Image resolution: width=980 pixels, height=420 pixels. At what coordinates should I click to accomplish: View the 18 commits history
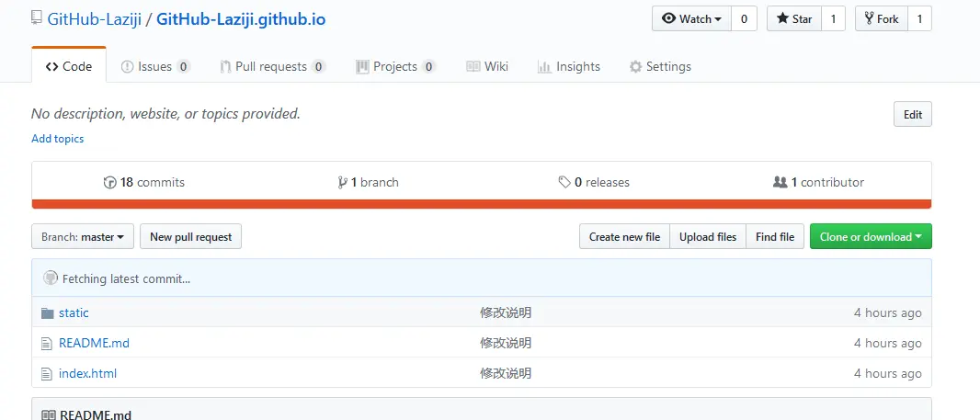(x=143, y=183)
